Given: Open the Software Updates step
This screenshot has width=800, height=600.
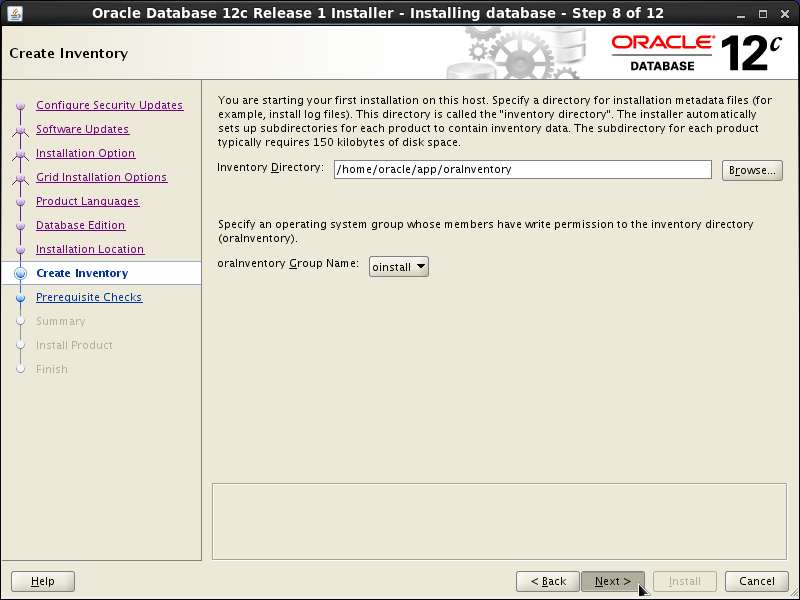Looking at the screenshot, I should [x=83, y=129].
